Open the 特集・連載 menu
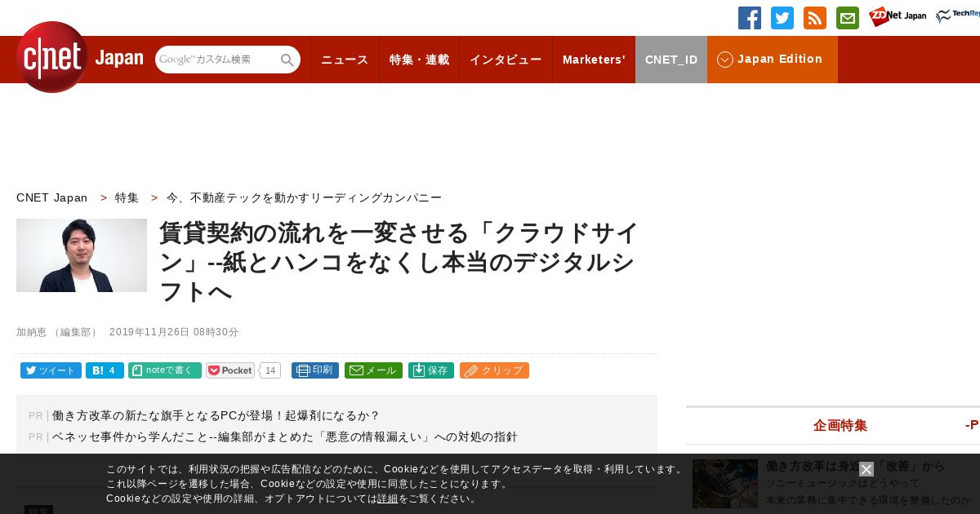 point(419,60)
